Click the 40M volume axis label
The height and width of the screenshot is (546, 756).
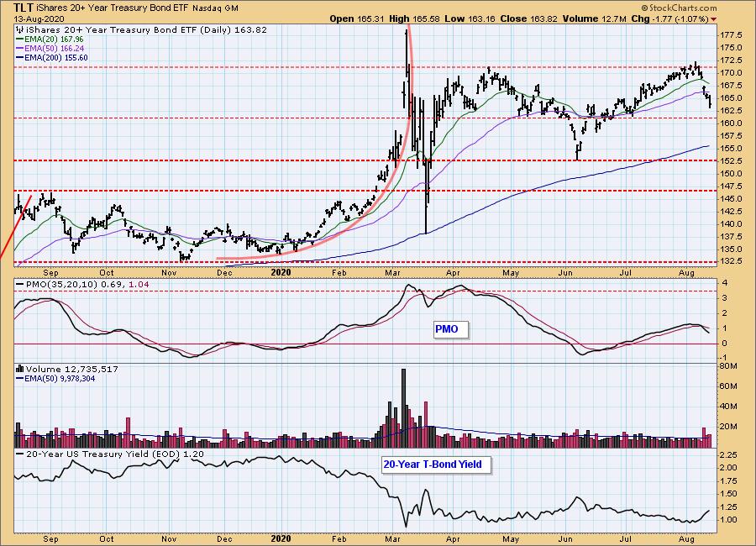727,406
